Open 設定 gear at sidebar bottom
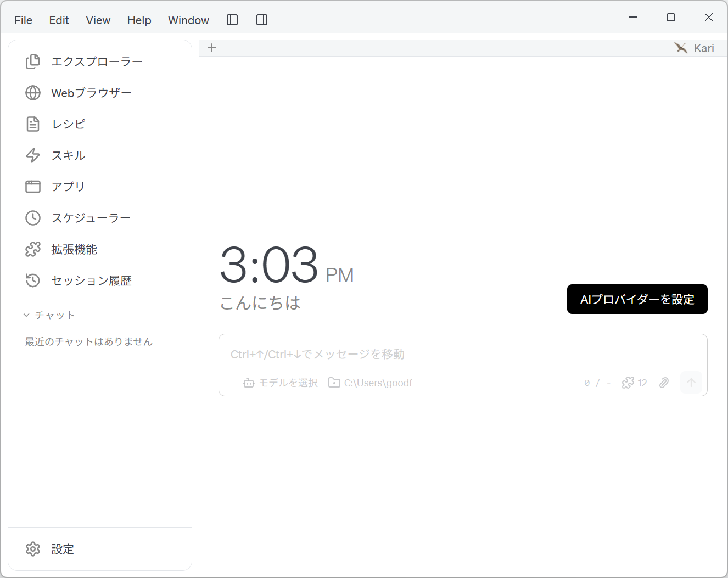 click(x=100, y=549)
